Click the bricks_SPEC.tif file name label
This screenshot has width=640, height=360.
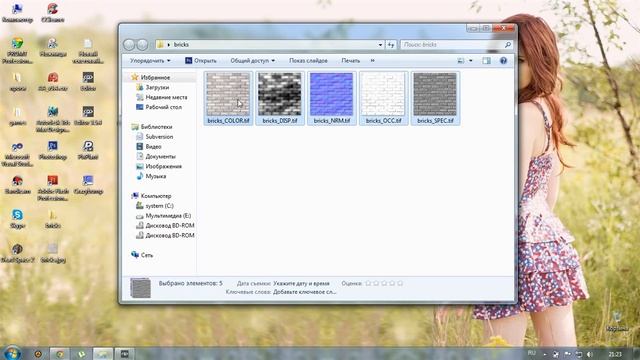pos(435,121)
